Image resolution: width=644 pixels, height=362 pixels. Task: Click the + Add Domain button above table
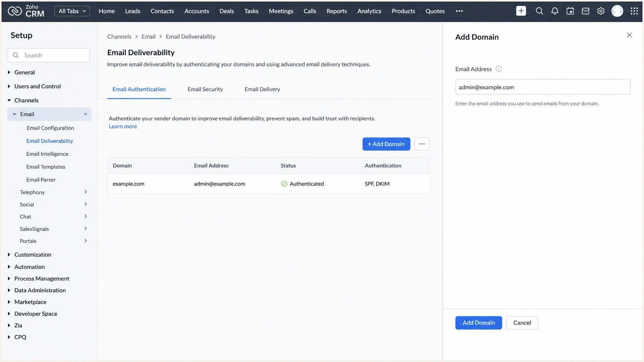[x=386, y=144]
